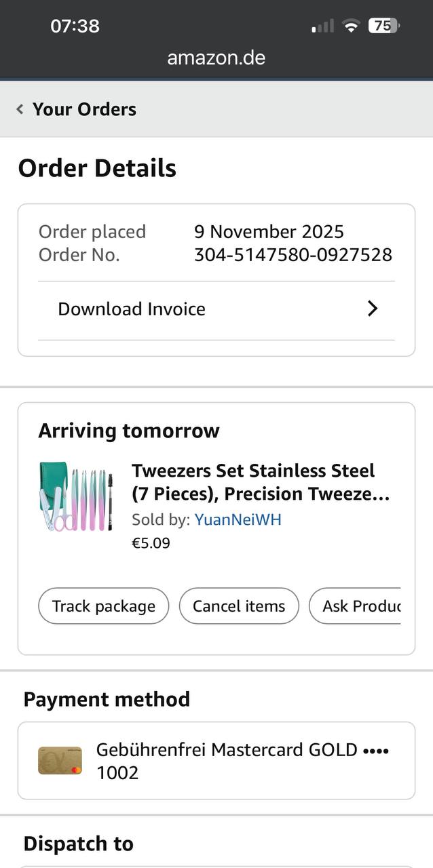Tap the Wi-Fi icon in status bar

coord(350,26)
